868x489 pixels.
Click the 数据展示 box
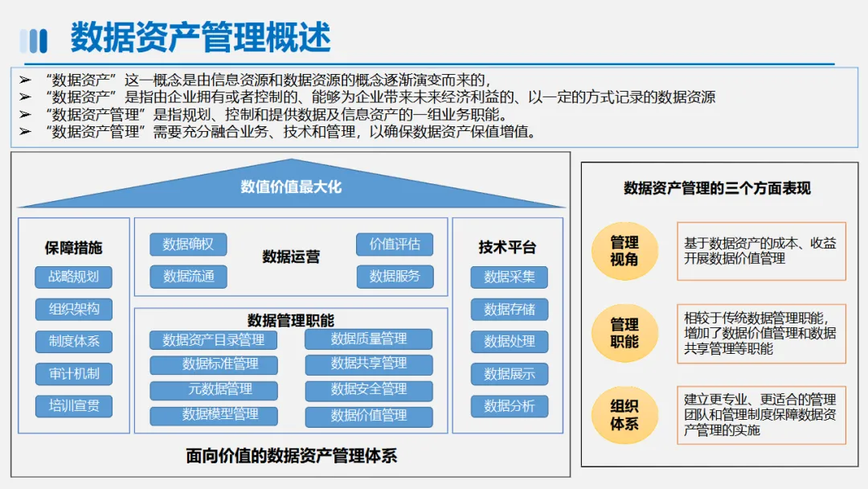[510, 374]
